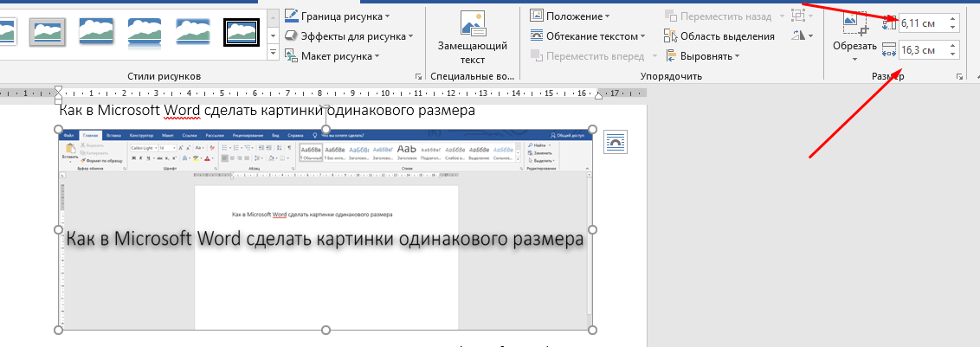Viewport: 980px width, 347px height.
Task: Increase picture height with up spinner
Action: pyautogui.click(x=953, y=18)
